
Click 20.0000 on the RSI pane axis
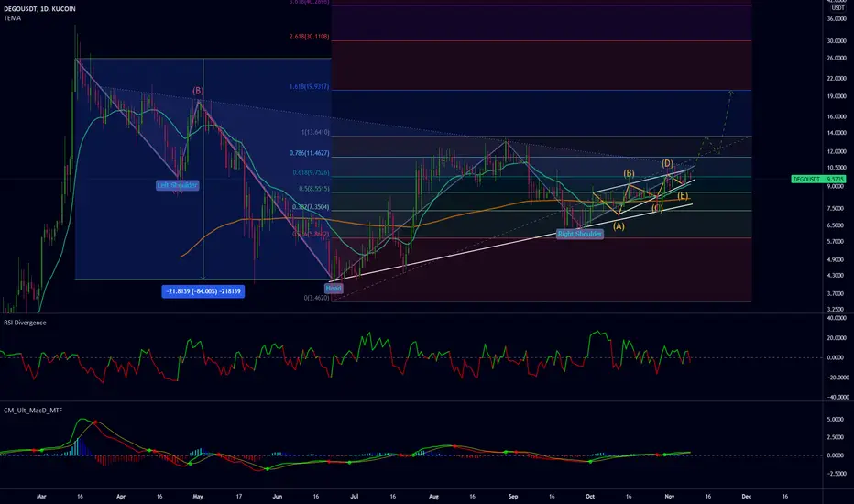tap(837, 338)
